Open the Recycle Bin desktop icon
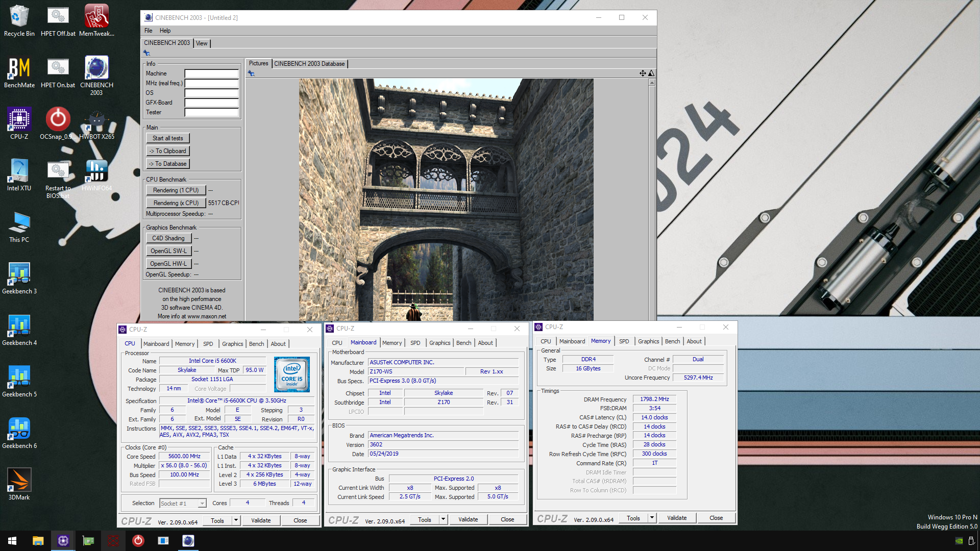The height and width of the screenshot is (551, 980). click(19, 20)
